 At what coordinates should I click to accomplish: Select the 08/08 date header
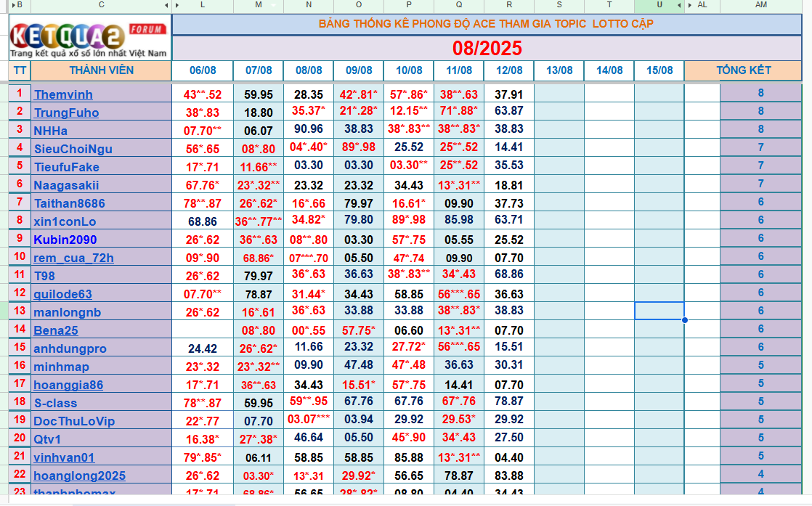coord(309,70)
